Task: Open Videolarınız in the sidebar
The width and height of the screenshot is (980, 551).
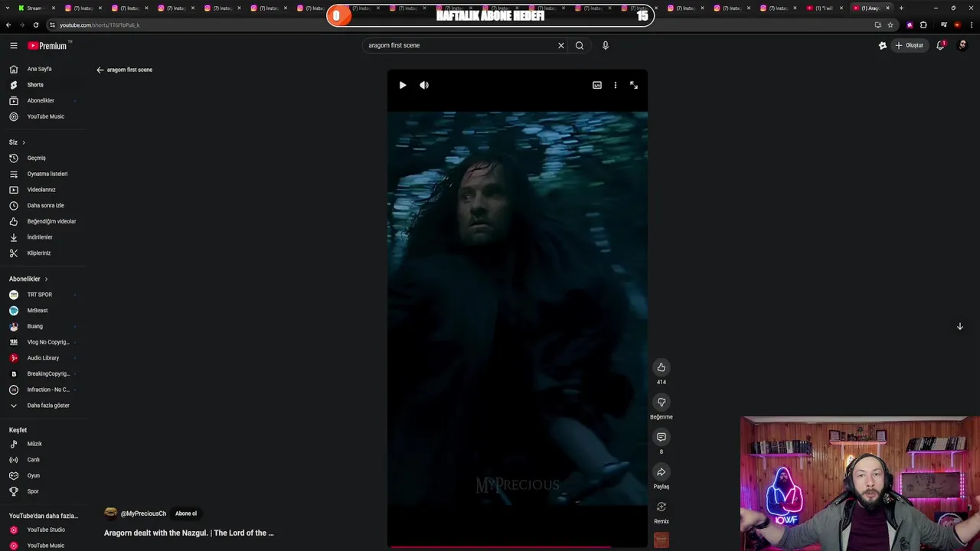Action: coord(42,190)
